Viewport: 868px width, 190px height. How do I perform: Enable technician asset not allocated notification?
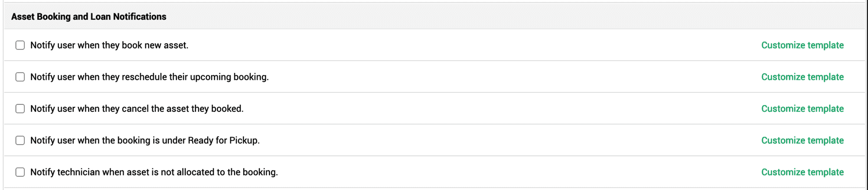tap(20, 172)
